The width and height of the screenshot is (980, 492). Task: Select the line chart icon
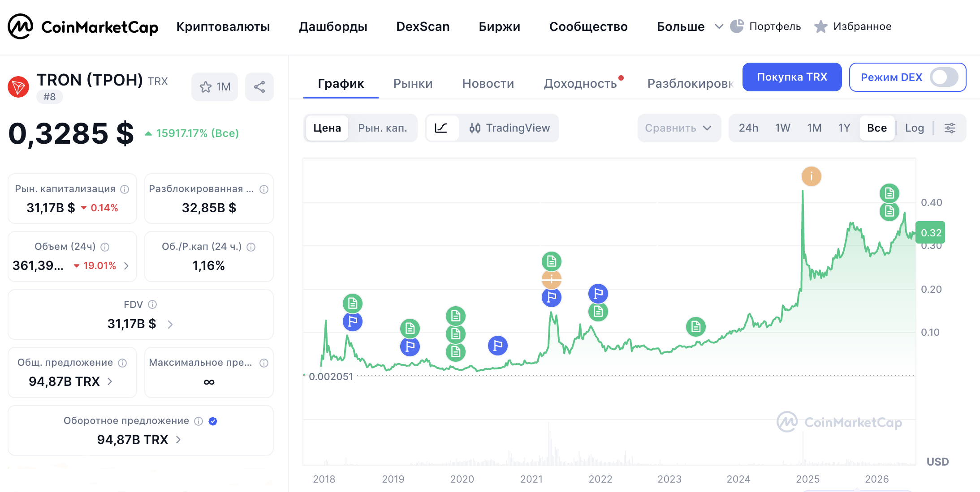pos(441,128)
